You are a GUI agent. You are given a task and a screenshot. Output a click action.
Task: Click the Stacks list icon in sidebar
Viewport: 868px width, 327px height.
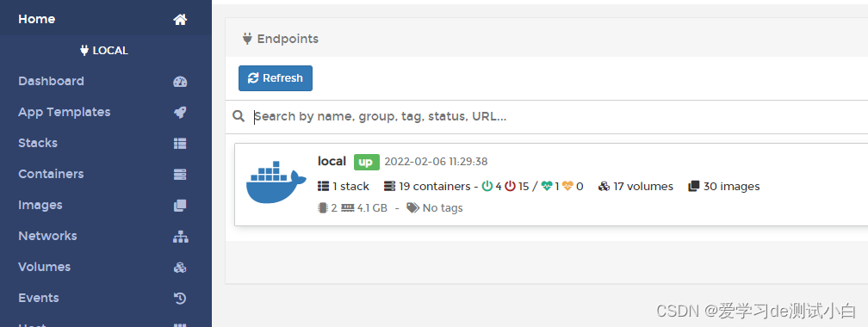coord(180,144)
